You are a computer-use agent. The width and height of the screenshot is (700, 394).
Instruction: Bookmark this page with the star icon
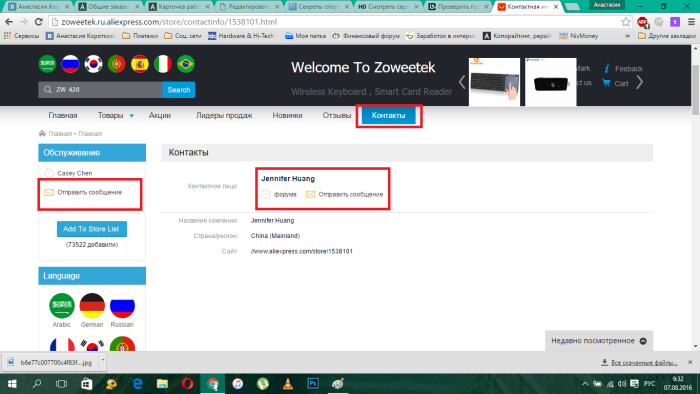(x=626, y=22)
